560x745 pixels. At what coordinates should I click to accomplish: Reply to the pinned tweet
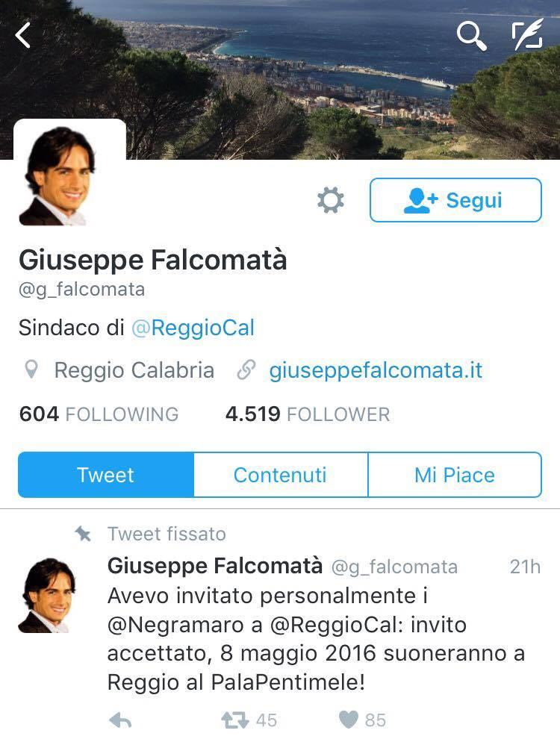point(120,720)
